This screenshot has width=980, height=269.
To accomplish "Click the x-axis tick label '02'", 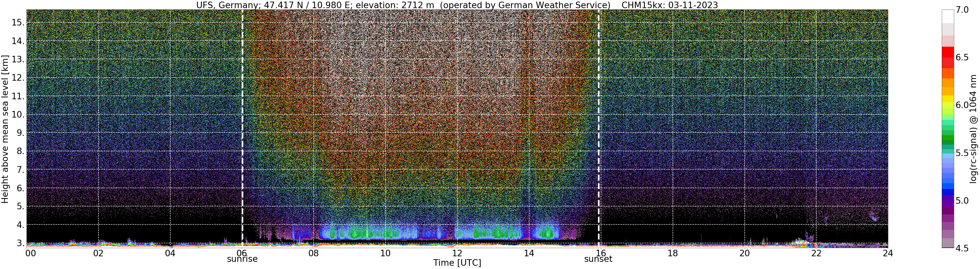I will [98, 253].
